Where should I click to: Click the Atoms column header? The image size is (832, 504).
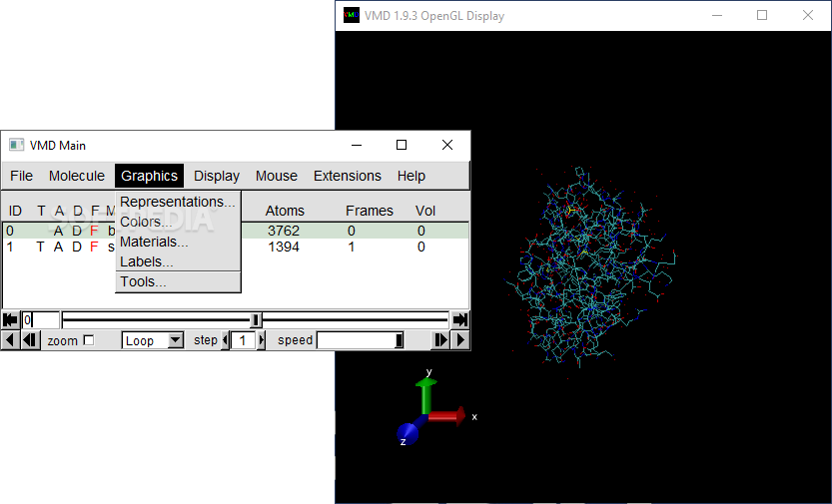tap(285, 211)
